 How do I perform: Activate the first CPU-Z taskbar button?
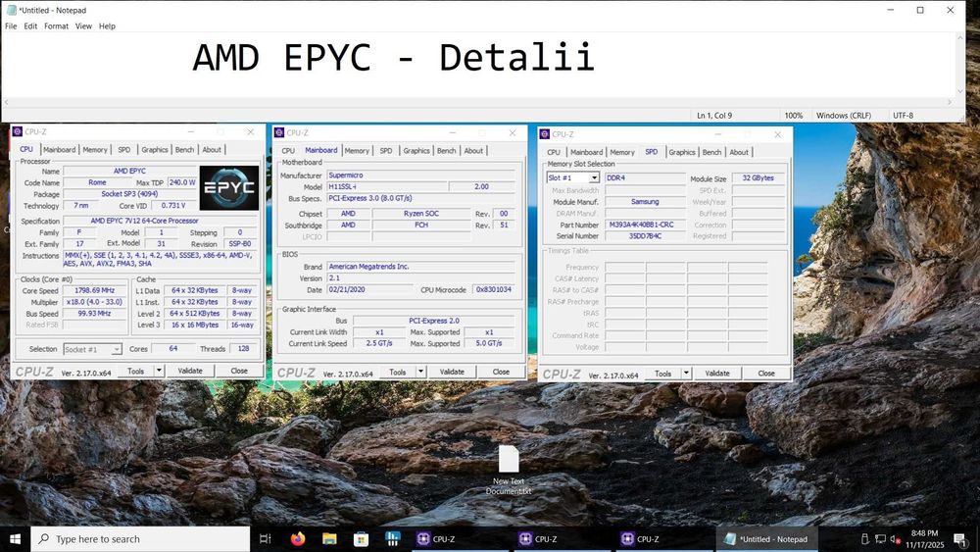click(462, 539)
